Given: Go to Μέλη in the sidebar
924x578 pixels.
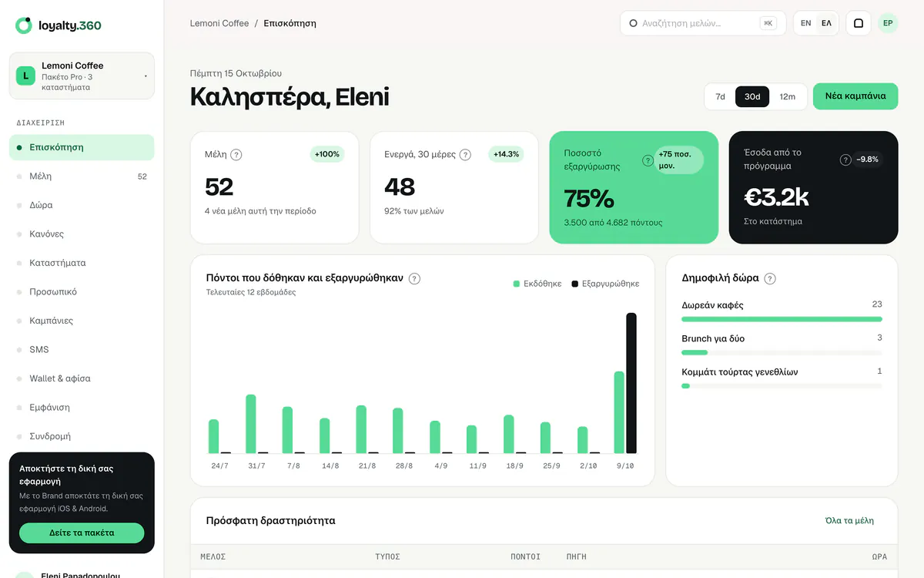Looking at the screenshot, I should [82, 176].
